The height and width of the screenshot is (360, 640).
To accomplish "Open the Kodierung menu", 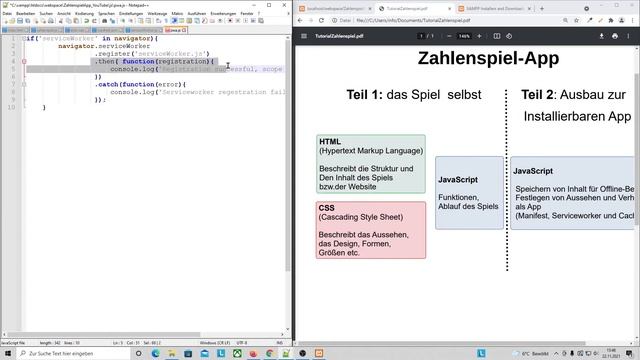I will pos(84,13).
